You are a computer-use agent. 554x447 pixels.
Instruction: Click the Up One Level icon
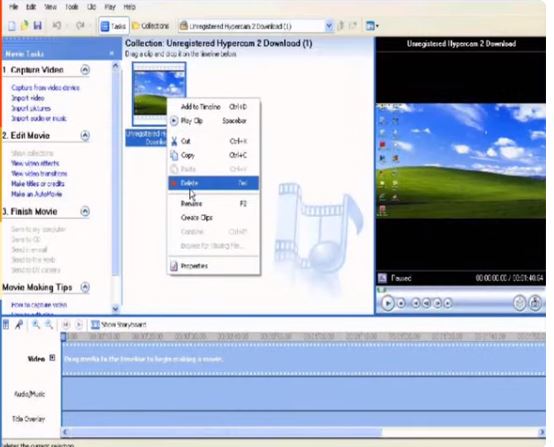341,26
